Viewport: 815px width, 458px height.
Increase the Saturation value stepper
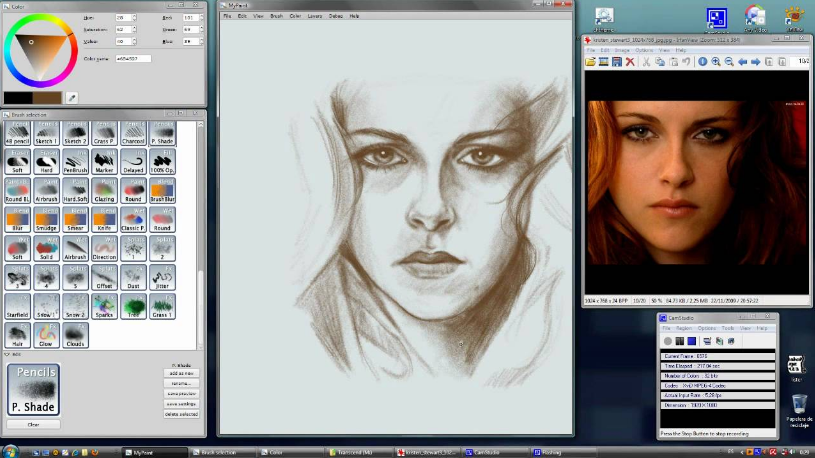coord(134,28)
